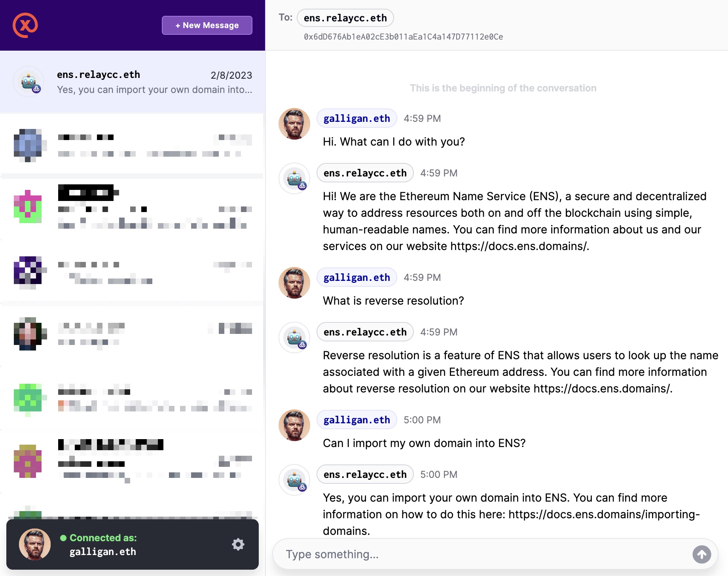Click the ens.relaycc.eth robot avatar in chat
Image resolution: width=728 pixels, height=576 pixels.
294,178
